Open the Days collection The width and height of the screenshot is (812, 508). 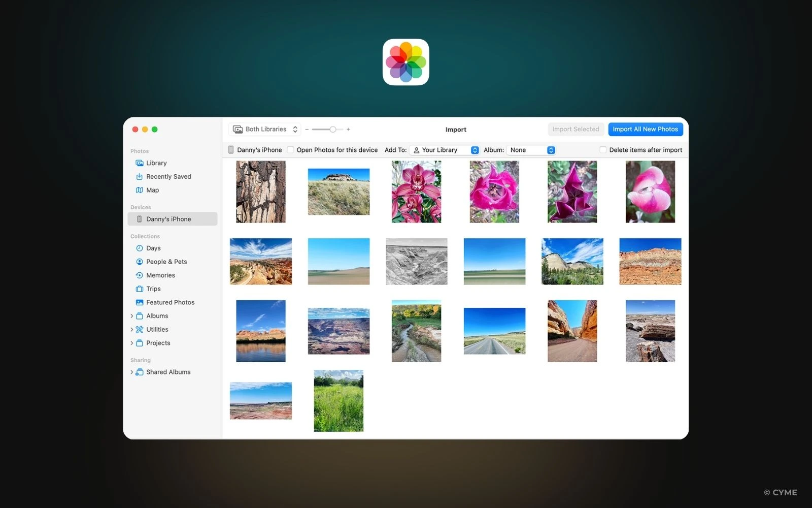pos(153,248)
